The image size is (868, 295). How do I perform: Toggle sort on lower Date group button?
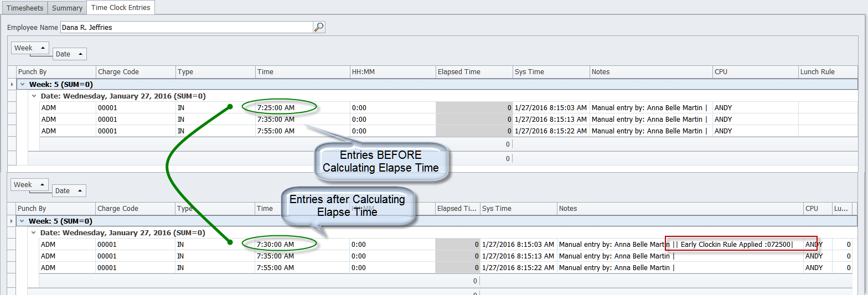point(69,191)
